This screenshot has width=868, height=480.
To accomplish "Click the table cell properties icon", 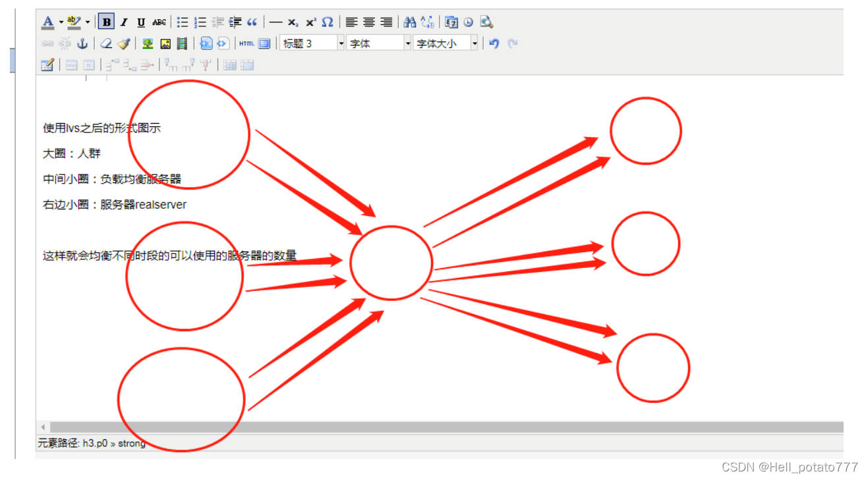I will [x=89, y=65].
